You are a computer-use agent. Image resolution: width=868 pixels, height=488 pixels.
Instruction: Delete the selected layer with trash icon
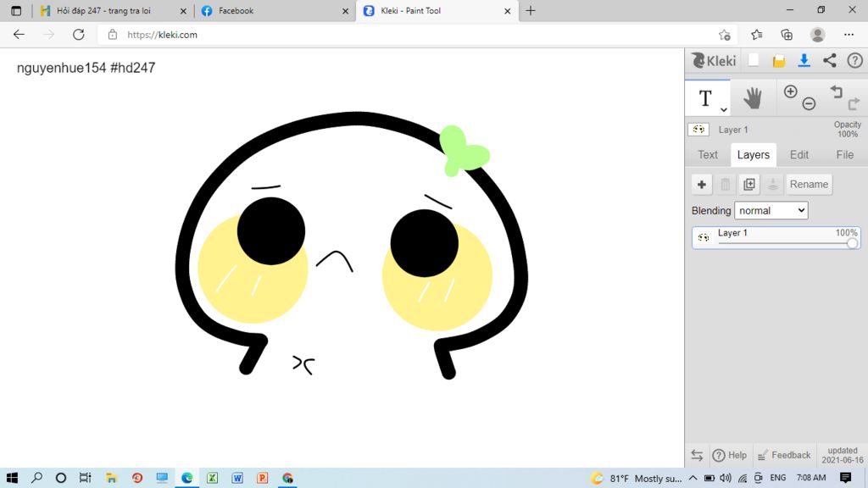click(726, 184)
